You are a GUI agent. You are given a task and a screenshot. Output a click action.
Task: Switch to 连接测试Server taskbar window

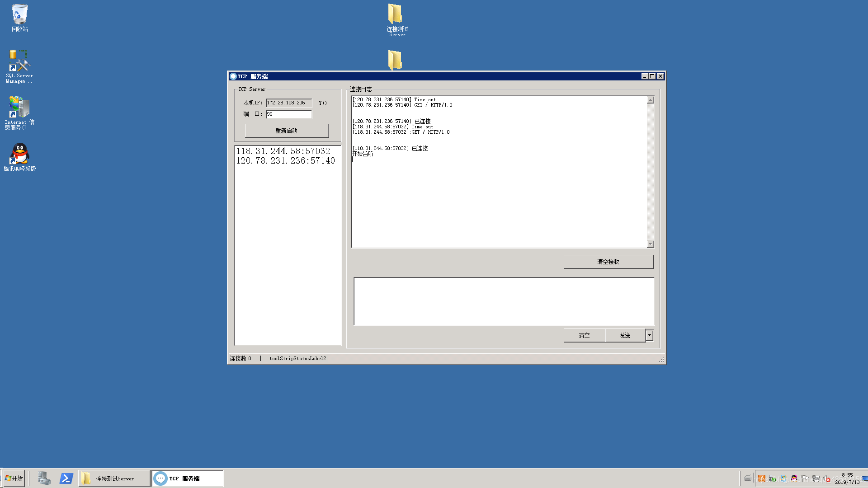click(x=114, y=478)
